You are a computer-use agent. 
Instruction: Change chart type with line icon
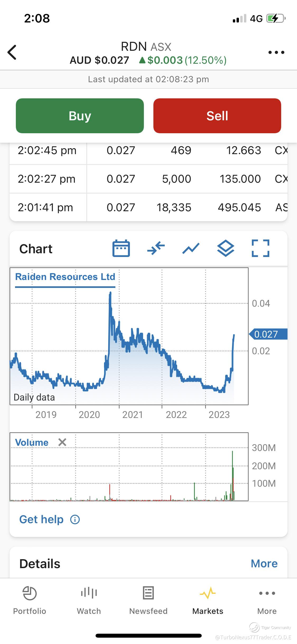(x=191, y=249)
